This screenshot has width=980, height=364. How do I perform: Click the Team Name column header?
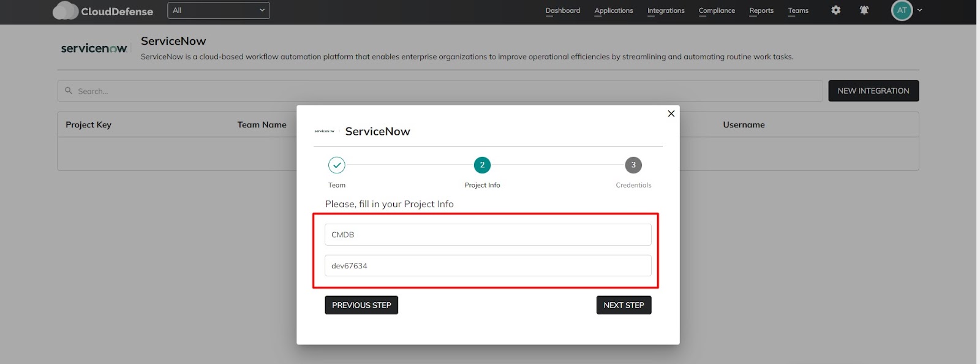point(262,124)
